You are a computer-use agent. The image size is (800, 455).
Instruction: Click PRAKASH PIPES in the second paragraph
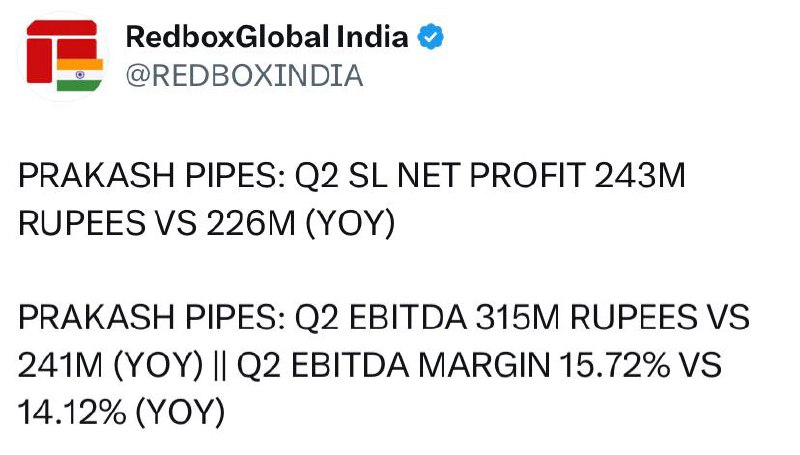(151, 317)
